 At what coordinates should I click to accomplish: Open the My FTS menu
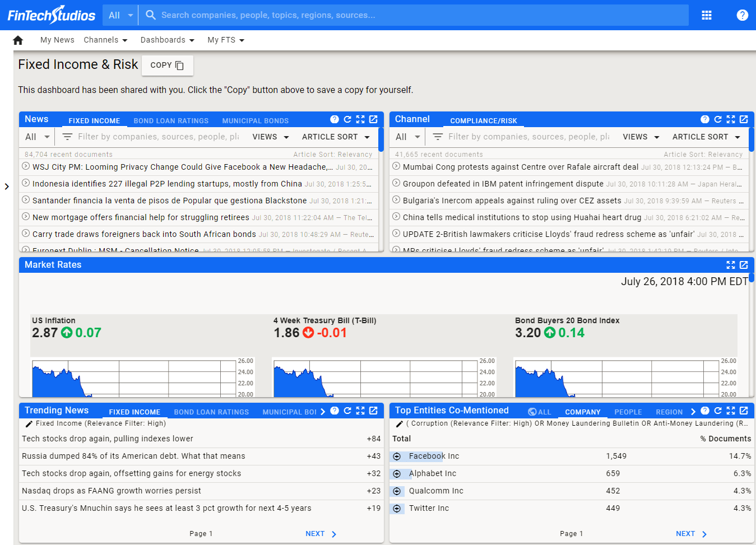[x=226, y=40]
